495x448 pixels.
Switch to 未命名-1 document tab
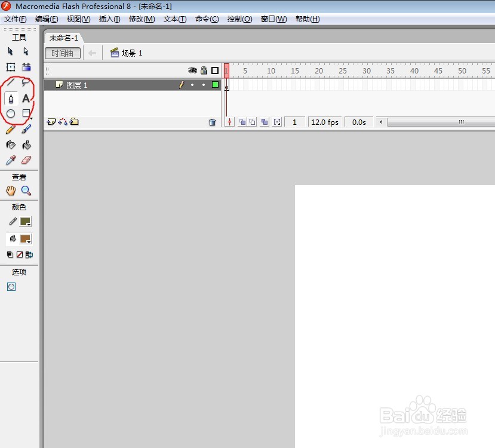pos(63,38)
